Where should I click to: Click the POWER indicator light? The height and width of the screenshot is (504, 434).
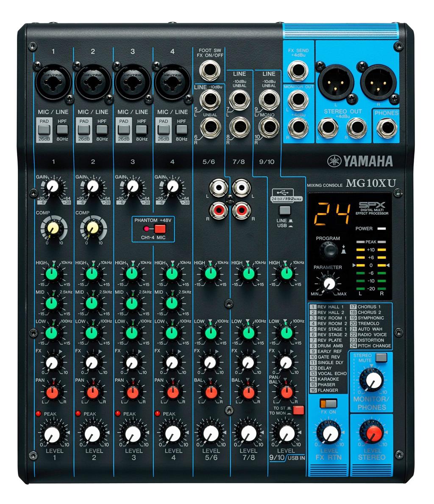(381, 229)
